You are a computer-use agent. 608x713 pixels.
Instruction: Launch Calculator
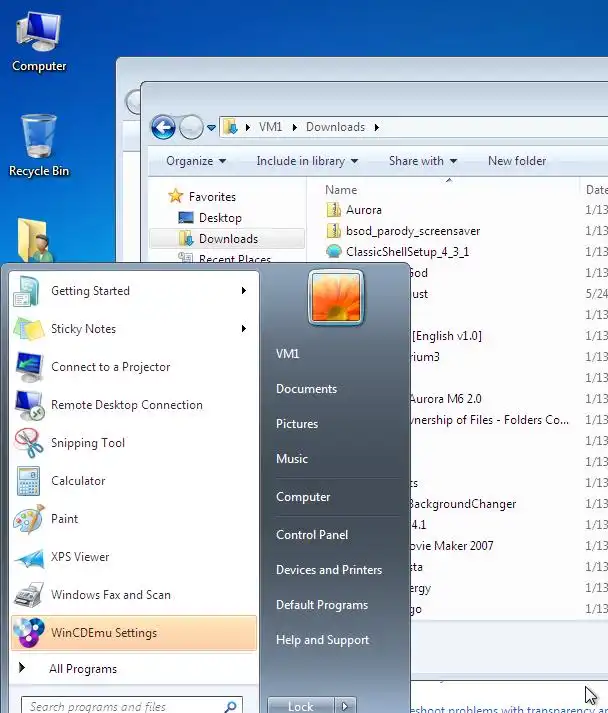pos(134,481)
